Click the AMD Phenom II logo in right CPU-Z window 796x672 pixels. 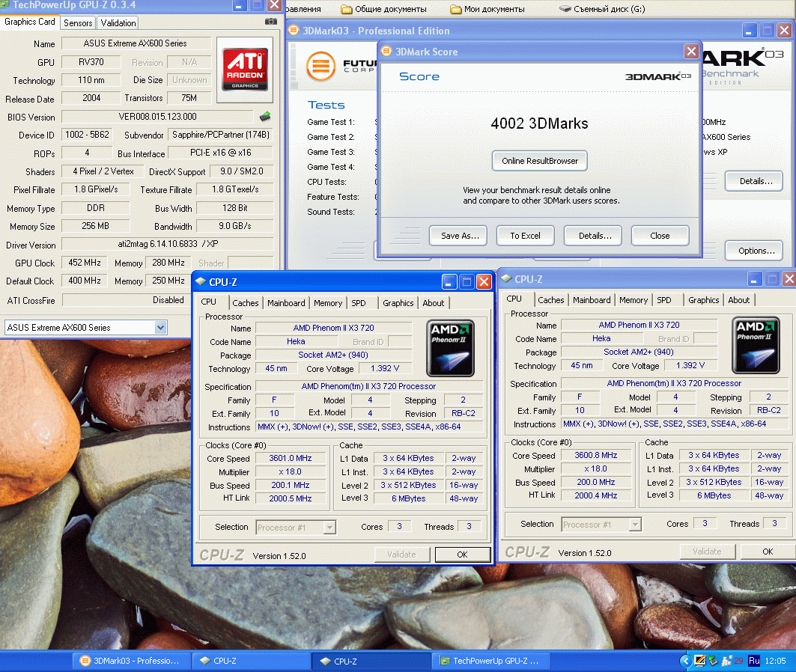coord(756,345)
